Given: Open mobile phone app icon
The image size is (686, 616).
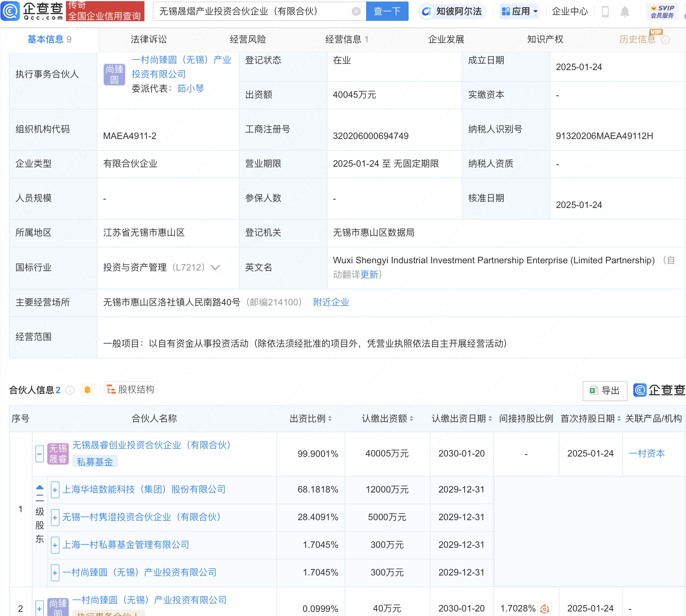Looking at the screenshot, I should [x=605, y=12].
